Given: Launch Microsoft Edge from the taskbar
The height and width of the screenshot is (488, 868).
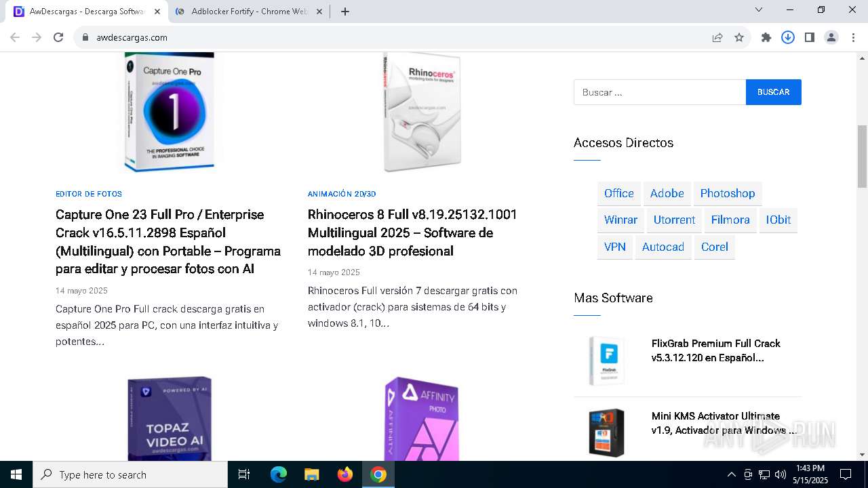Looking at the screenshot, I should tap(279, 474).
